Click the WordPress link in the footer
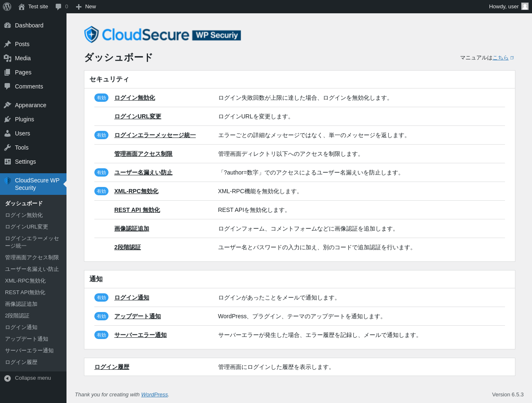Screen dimensions: 532x403 (155, 394)
